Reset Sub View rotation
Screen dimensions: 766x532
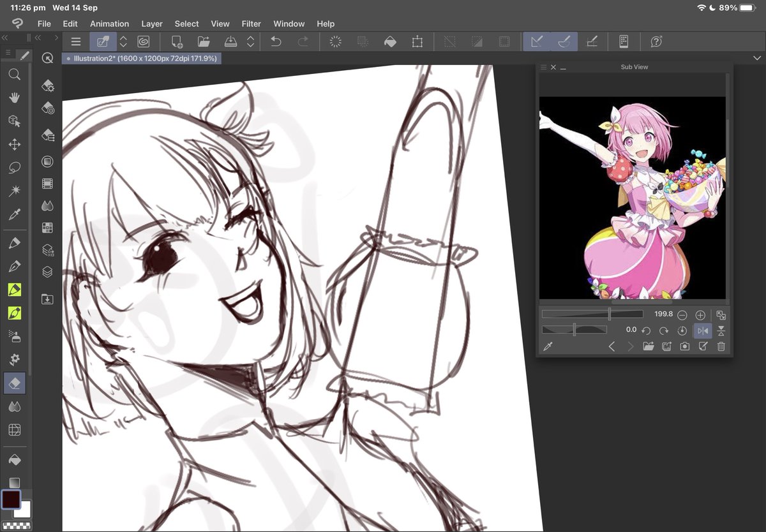682,330
